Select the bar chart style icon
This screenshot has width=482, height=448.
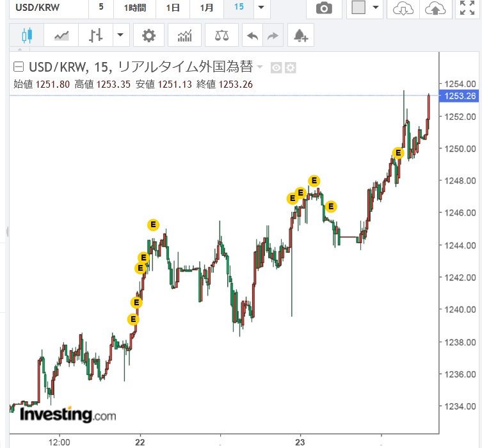click(x=96, y=36)
